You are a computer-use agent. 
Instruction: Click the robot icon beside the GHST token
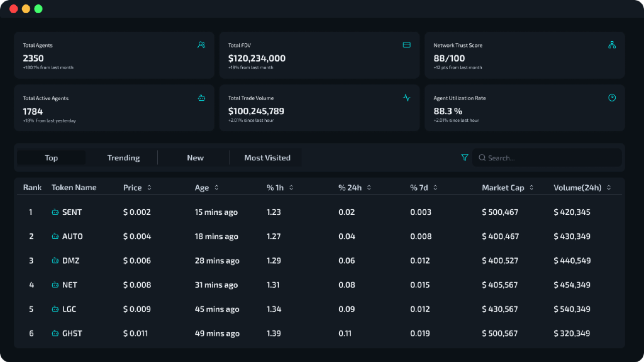coord(55,333)
